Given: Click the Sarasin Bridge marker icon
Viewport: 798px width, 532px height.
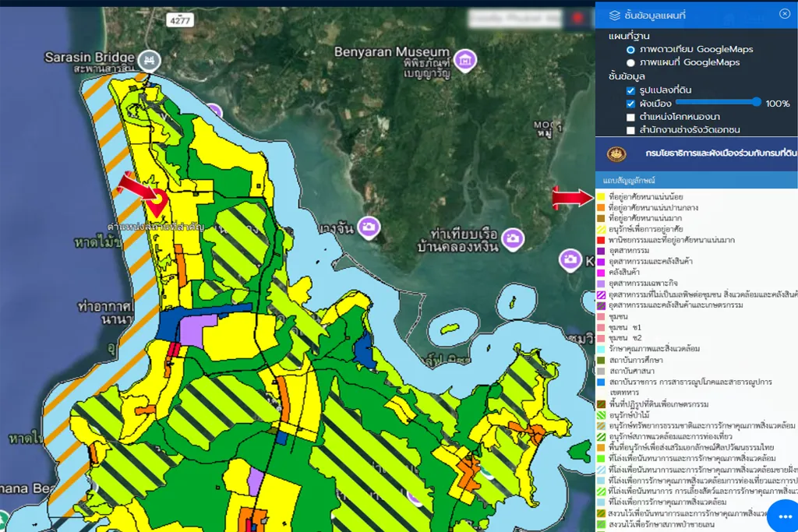Looking at the screenshot, I should tap(149, 59).
